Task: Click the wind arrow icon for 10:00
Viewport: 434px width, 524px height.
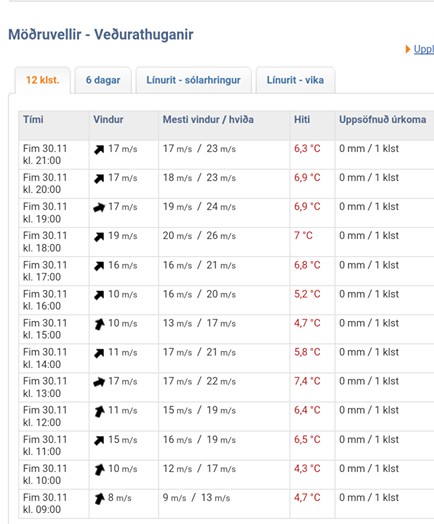Action: pyautogui.click(x=99, y=470)
